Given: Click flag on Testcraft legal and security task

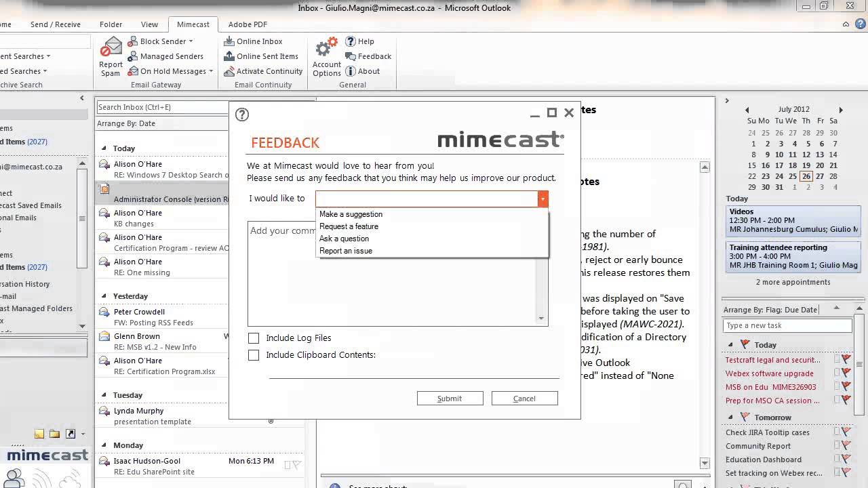Looking at the screenshot, I should point(846,360).
